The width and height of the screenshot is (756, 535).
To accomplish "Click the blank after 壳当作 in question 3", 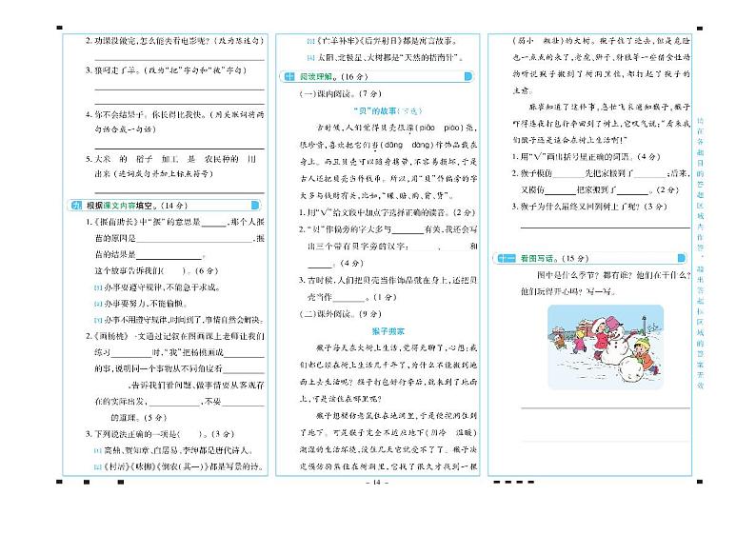I will coord(349,298).
